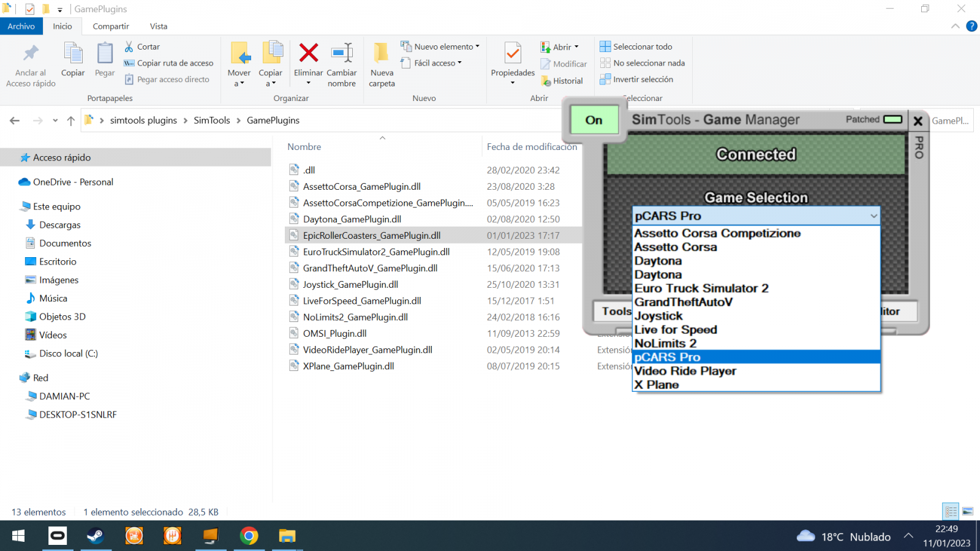Viewport: 980px width, 551px height.
Task: Click Invertir selección
Action: click(x=636, y=80)
